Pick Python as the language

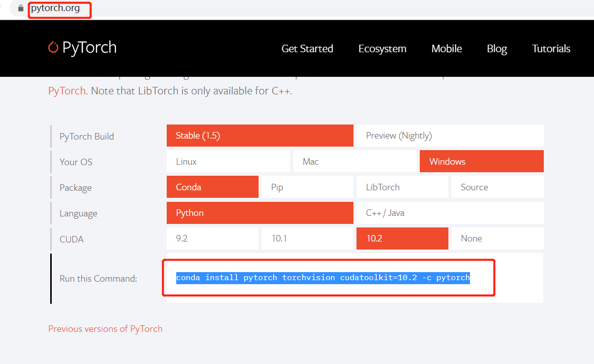point(260,213)
